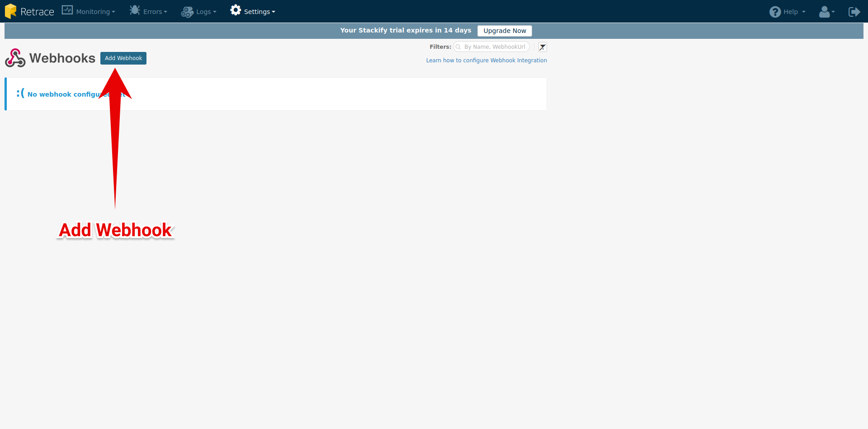The width and height of the screenshot is (868, 429).
Task: Click the Help question mark icon
Action: pyautogui.click(x=775, y=12)
